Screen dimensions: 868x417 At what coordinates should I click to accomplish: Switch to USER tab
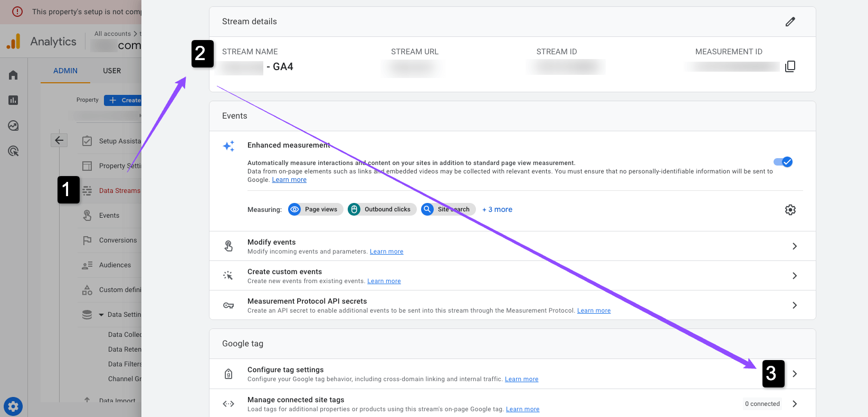(112, 71)
